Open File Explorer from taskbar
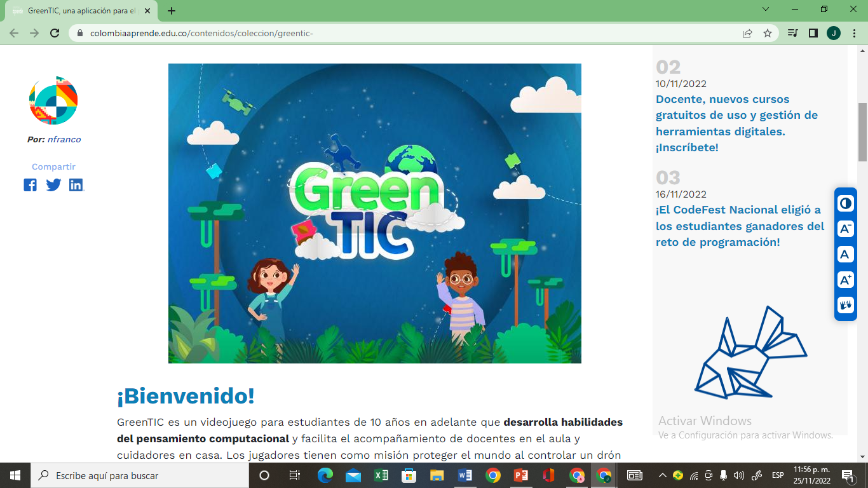The image size is (868, 488). [x=437, y=475]
